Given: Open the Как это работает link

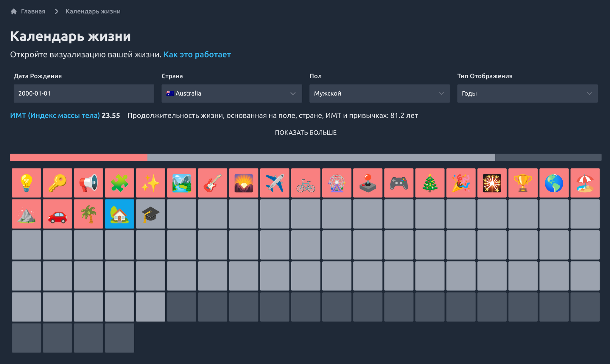Looking at the screenshot, I should pos(197,54).
